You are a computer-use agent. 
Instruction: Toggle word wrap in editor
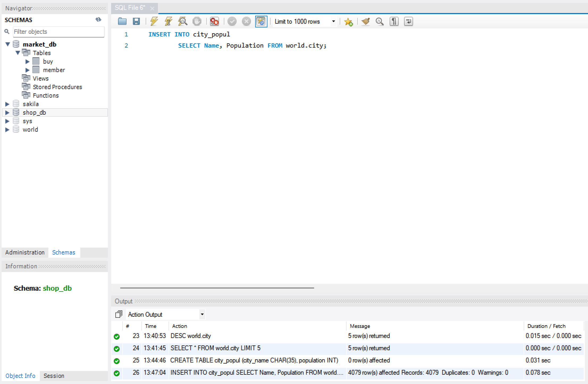(x=408, y=21)
